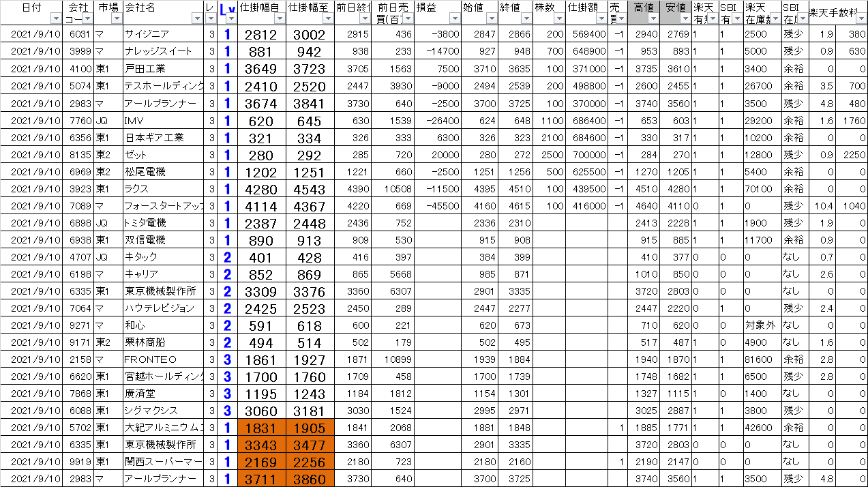Open the 始値 column filter dropdown
Viewport: 868px width, 487px height.
pos(492,20)
